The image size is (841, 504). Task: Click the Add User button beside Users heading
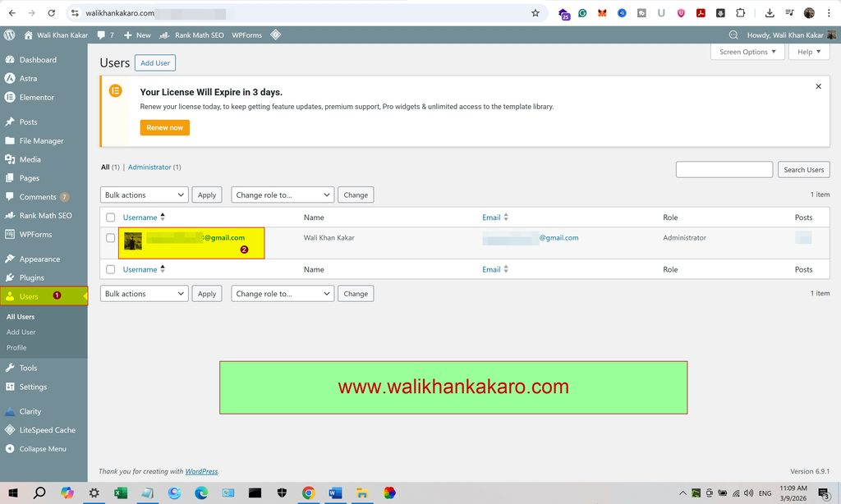click(x=155, y=62)
